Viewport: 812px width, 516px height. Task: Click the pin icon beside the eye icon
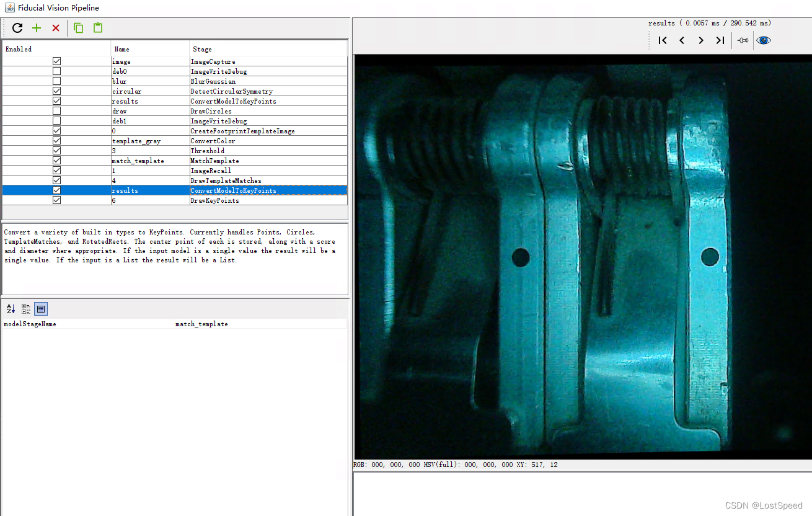(x=743, y=40)
